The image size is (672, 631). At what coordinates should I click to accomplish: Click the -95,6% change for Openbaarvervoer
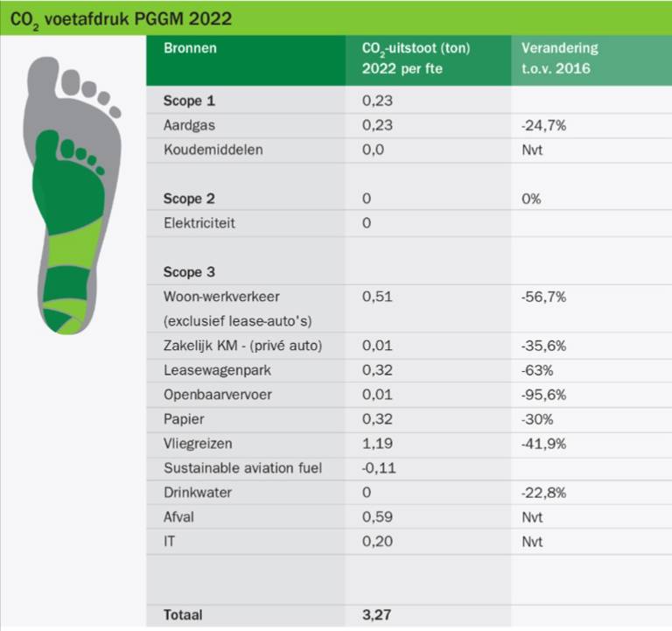click(543, 395)
